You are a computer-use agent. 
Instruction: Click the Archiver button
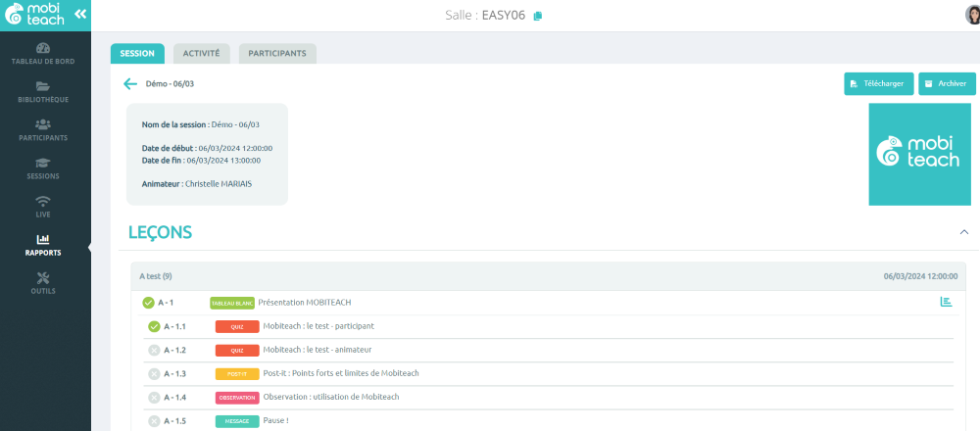[947, 83]
